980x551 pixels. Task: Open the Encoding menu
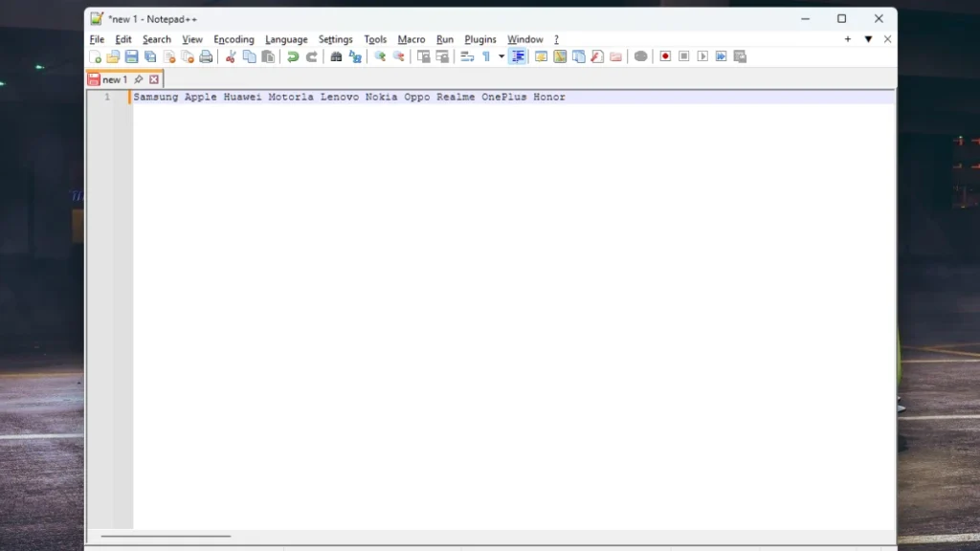pos(234,39)
